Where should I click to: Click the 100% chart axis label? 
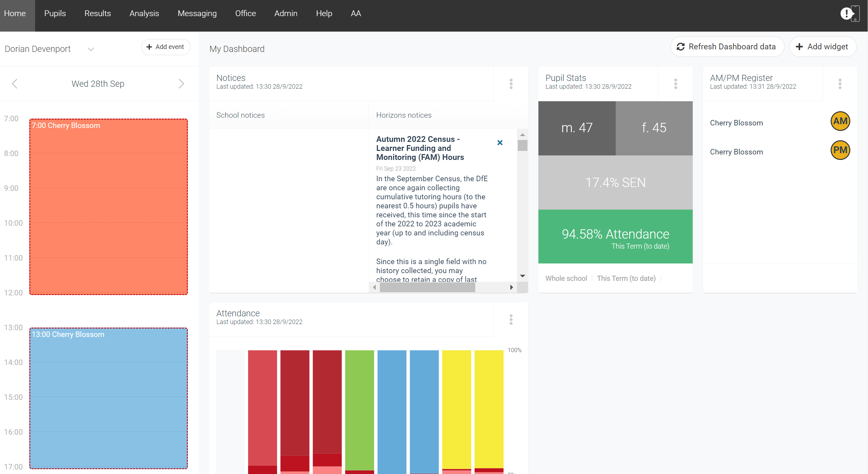[515, 350]
